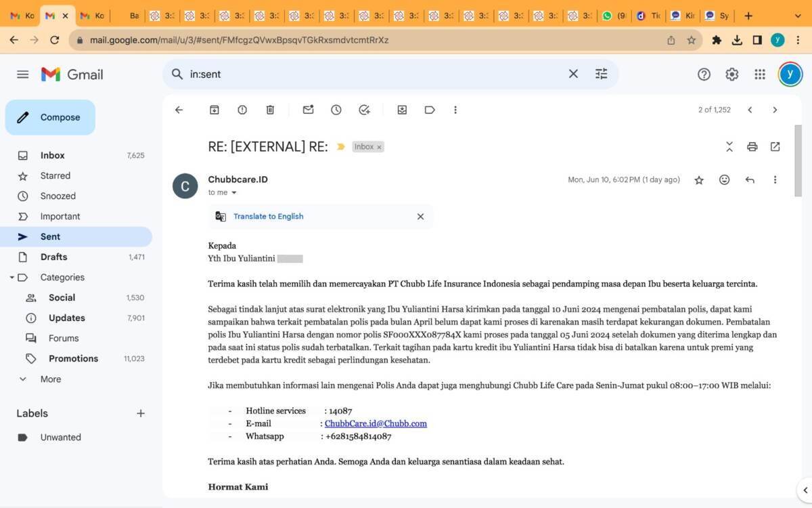Image resolution: width=812 pixels, height=508 pixels.
Task: Click the browser address bar URL
Action: coord(240,40)
